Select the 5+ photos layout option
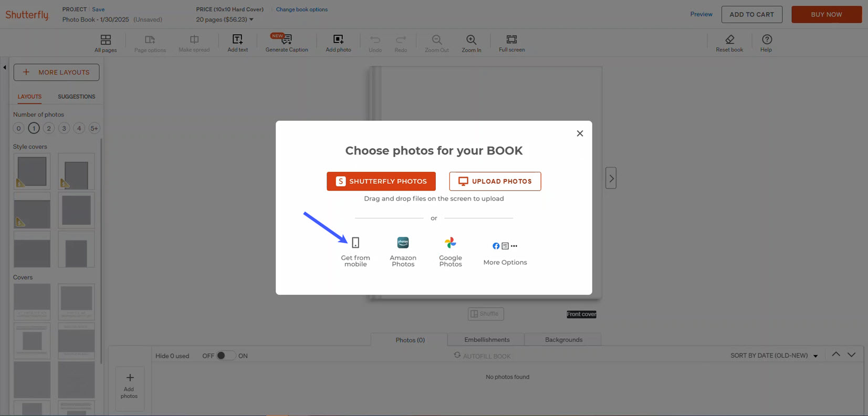Viewport: 868px width, 416px height. point(94,128)
